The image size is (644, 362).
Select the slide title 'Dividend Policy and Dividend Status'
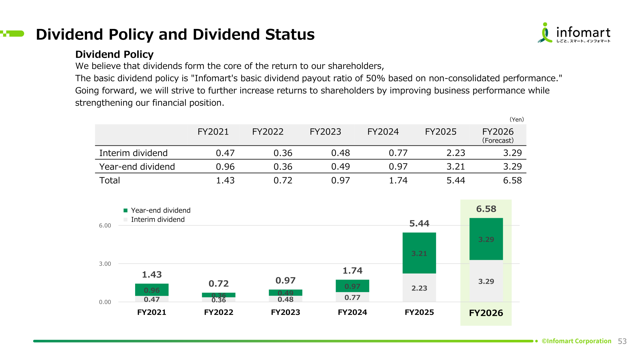coord(175,34)
